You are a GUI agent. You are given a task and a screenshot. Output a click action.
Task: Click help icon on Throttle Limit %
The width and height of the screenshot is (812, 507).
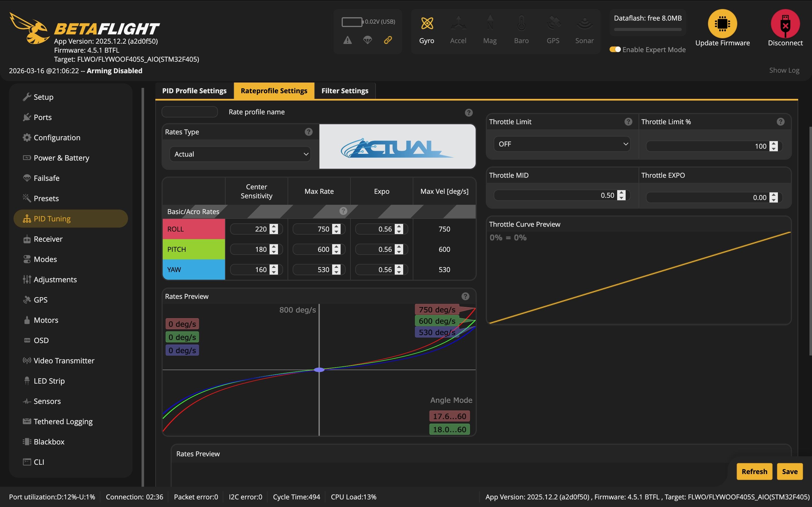[780, 122]
